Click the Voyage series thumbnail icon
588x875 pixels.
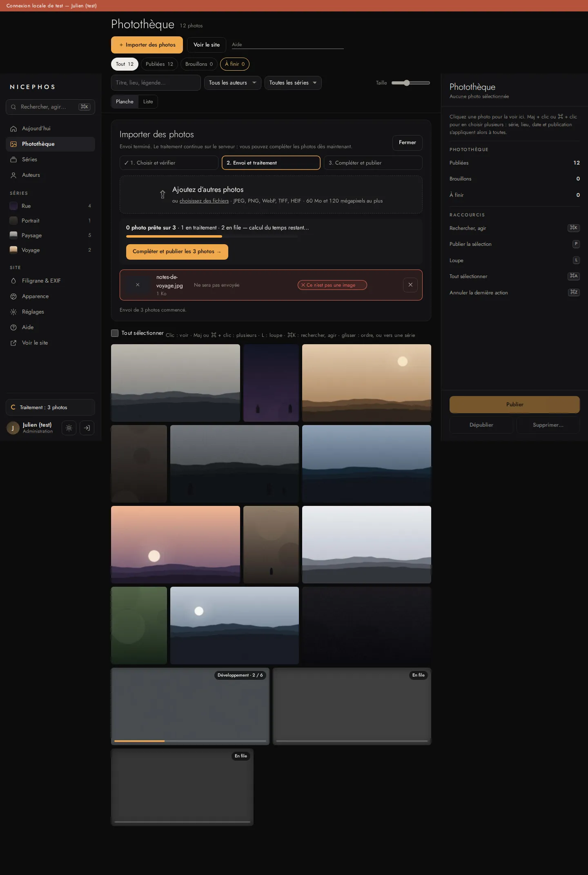(13, 250)
